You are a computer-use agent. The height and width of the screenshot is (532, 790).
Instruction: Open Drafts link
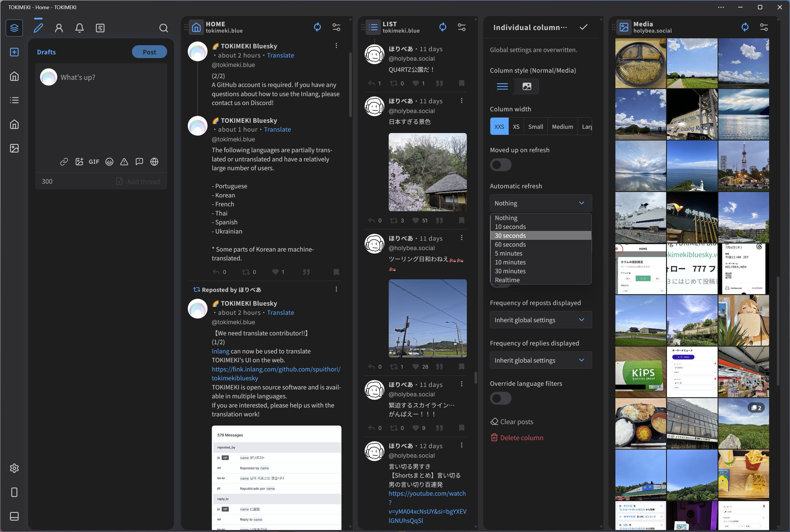(46, 52)
